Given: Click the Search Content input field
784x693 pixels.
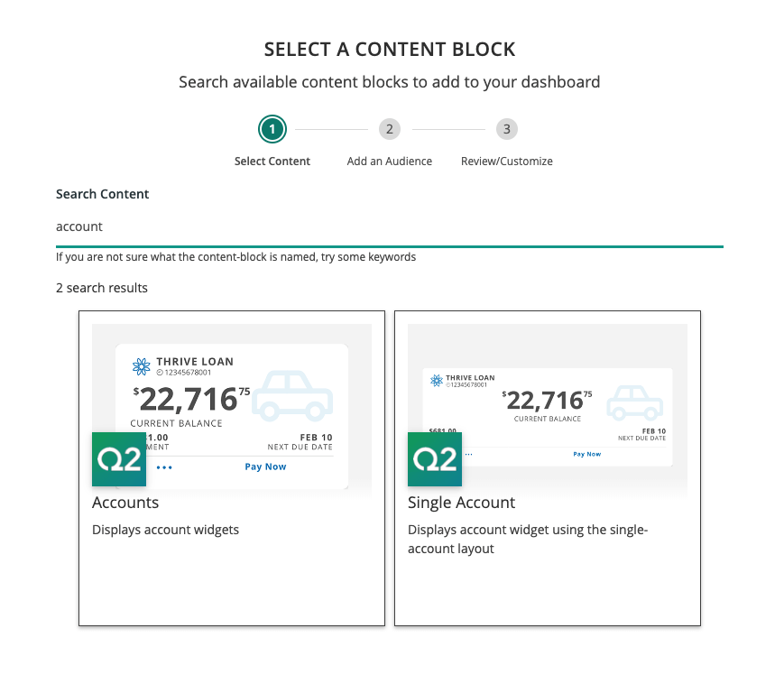Looking at the screenshot, I should click(x=390, y=227).
